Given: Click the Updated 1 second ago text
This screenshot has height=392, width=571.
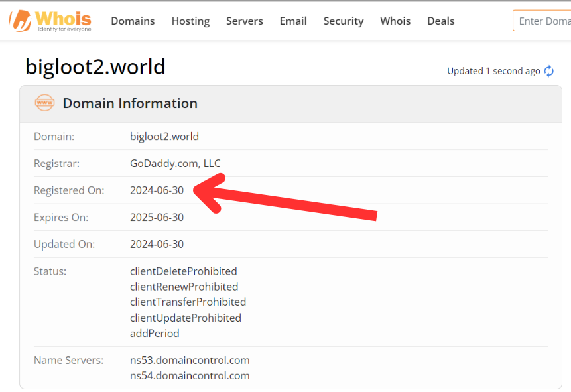Looking at the screenshot, I should point(493,71).
